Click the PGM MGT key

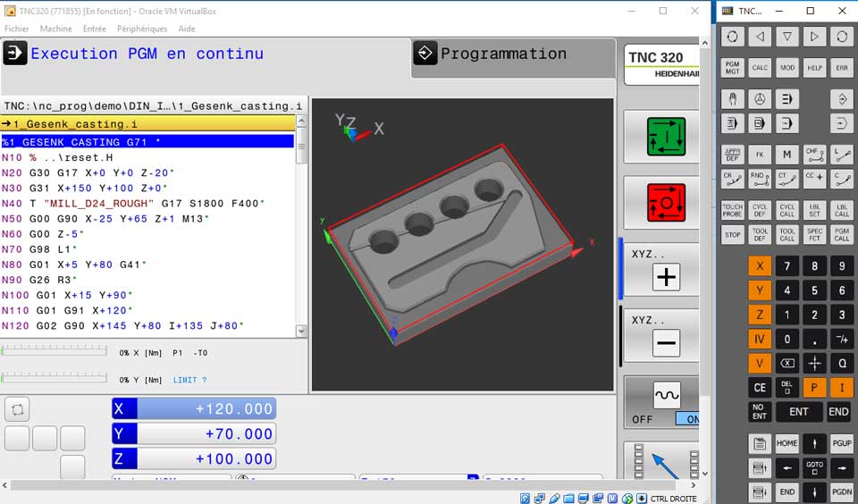tap(732, 68)
